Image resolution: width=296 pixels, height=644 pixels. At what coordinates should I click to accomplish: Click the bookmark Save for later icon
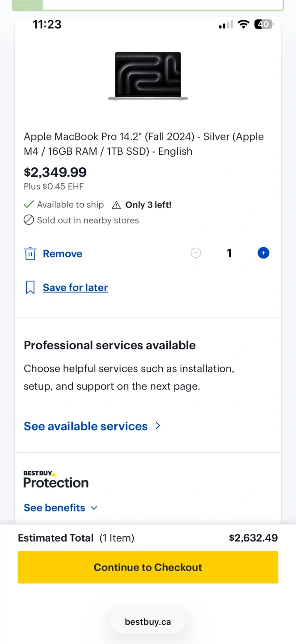pos(30,288)
